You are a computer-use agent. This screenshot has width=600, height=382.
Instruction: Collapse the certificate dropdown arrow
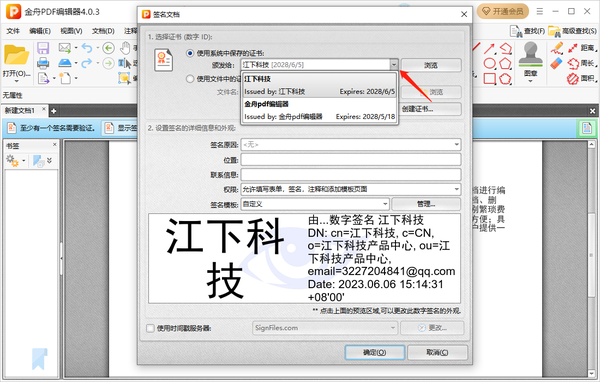(394, 65)
